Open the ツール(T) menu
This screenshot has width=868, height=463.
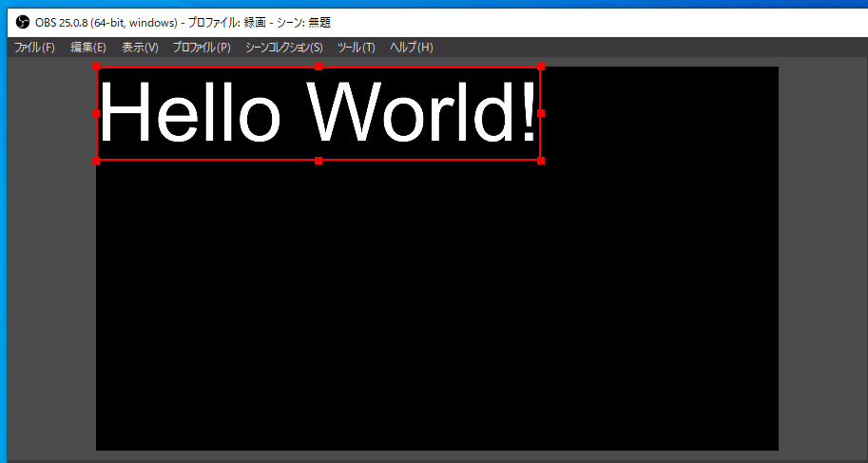coord(356,48)
